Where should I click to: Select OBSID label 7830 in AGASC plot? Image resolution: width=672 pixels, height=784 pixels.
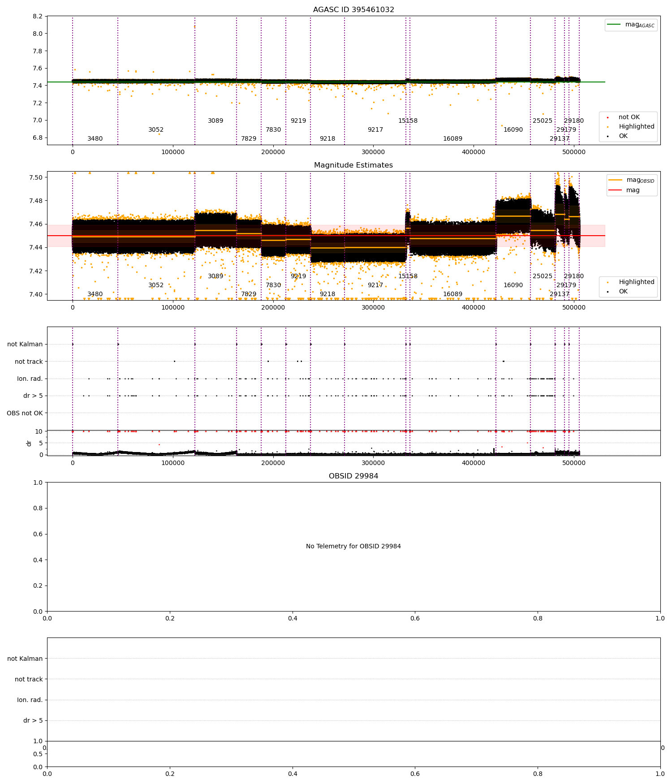tap(273, 130)
